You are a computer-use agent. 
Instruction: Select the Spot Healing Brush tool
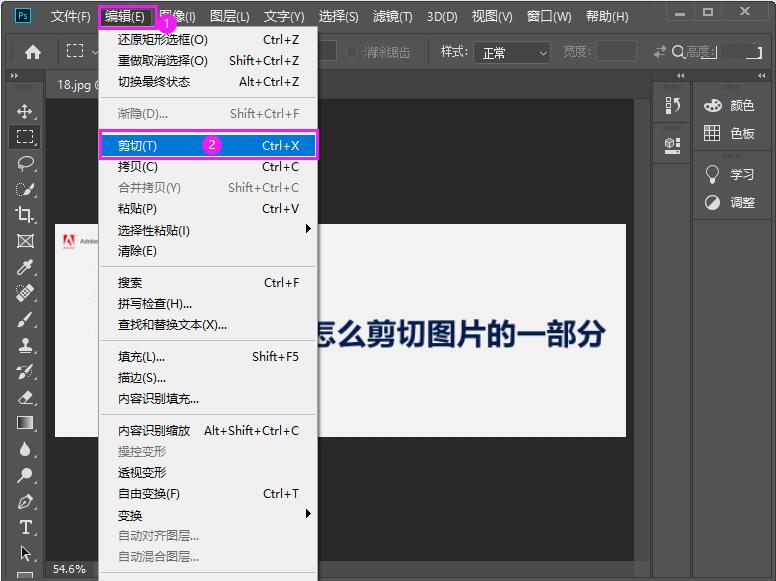(25, 293)
